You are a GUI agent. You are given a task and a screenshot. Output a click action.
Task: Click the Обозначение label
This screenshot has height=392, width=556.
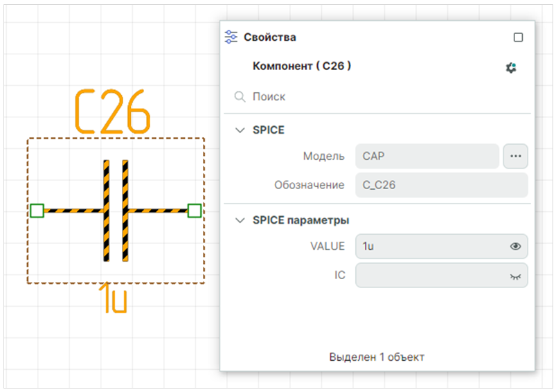point(310,185)
